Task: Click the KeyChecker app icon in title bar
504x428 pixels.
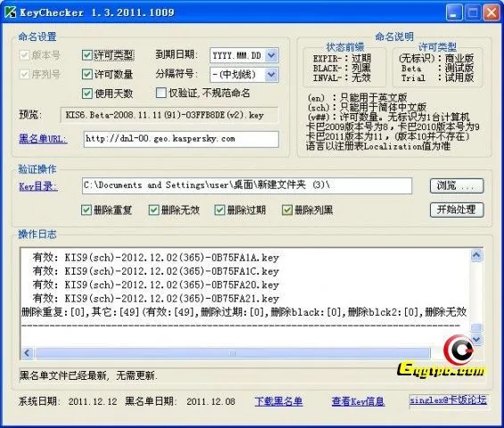Action: [x=10, y=12]
